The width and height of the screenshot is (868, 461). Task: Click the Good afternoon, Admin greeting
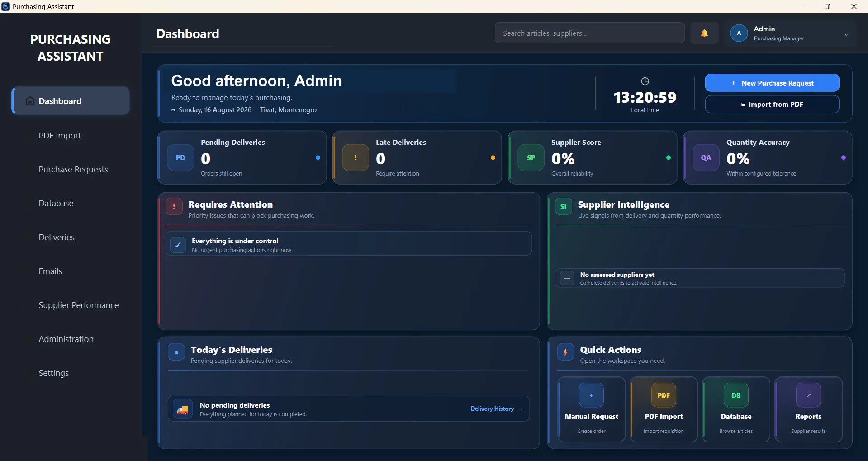click(256, 81)
